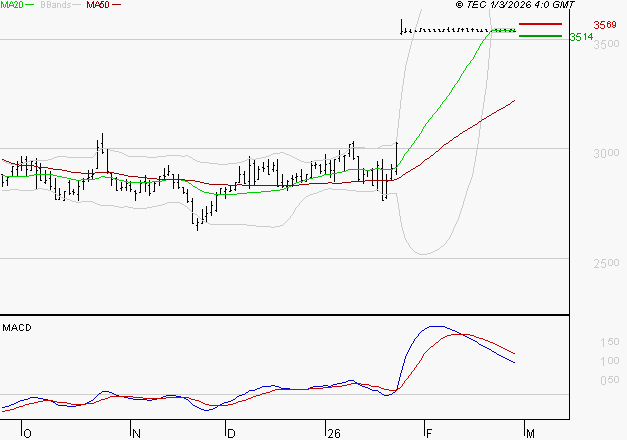Click the D month marker on time axis
Image resolution: width=627 pixels, height=440 pixels.
pyautogui.click(x=231, y=434)
